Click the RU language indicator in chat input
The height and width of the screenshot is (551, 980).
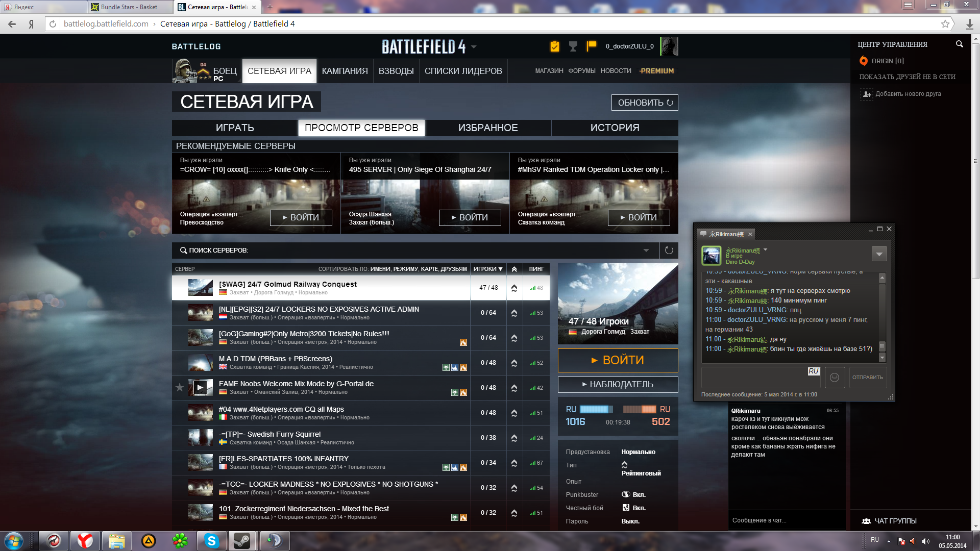814,371
